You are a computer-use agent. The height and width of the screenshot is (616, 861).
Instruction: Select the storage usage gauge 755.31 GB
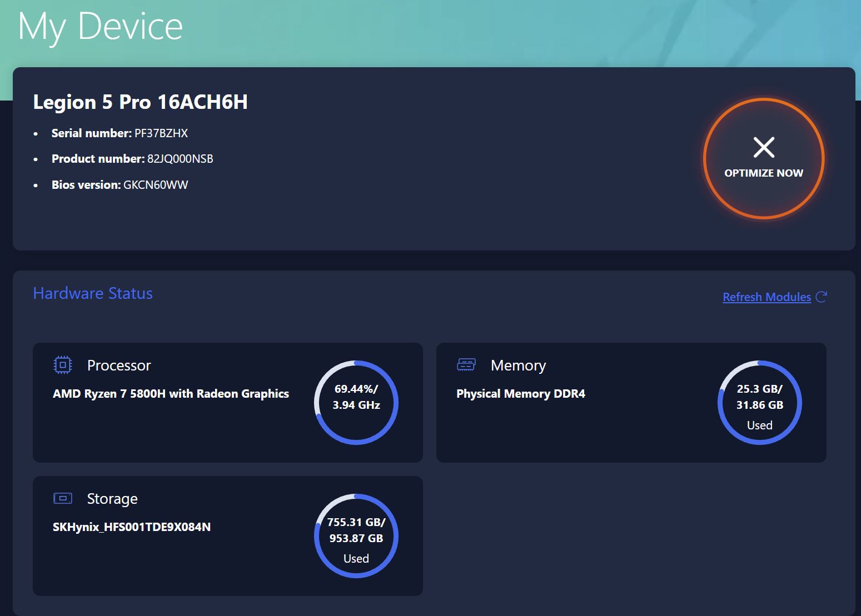coord(356,536)
